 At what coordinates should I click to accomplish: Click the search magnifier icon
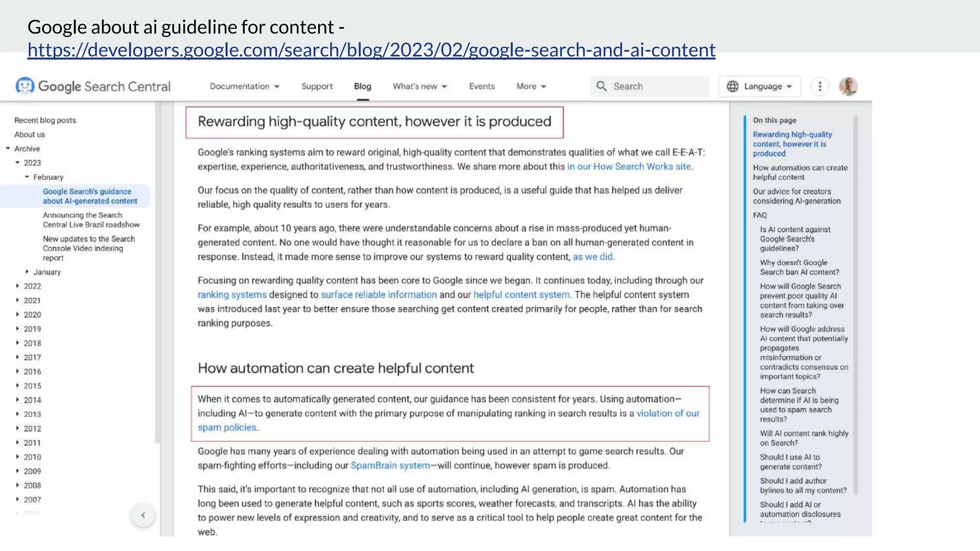[x=601, y=86]
